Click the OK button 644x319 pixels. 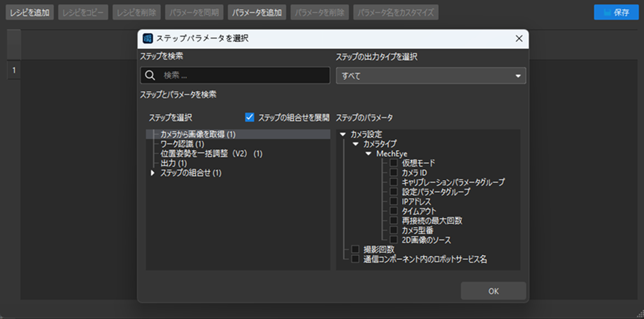point(494,291)
